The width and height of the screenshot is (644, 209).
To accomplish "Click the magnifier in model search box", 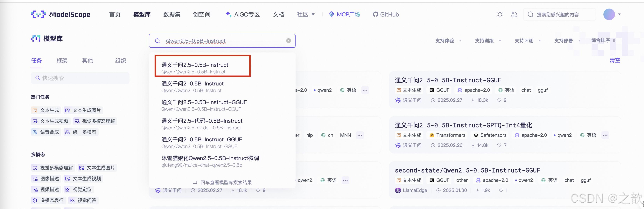I will coord(157,41).
